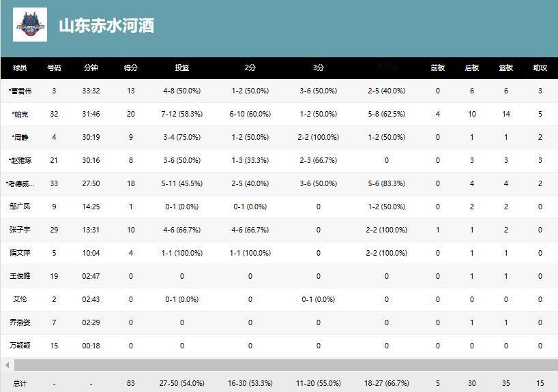The height and width of the screenshot is (392, 558).
Task: Click the scrollbar's left arrow
Action: click(7, 365)
